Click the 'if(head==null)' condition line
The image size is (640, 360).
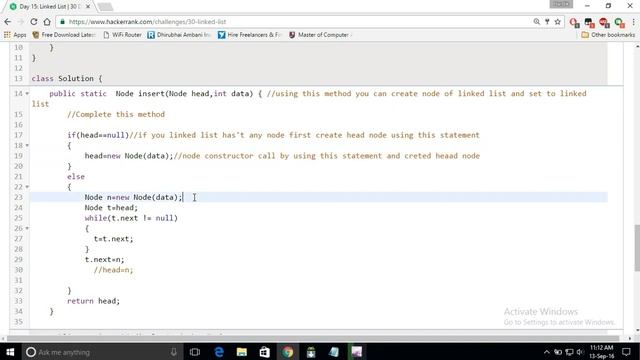coord(98,135)
